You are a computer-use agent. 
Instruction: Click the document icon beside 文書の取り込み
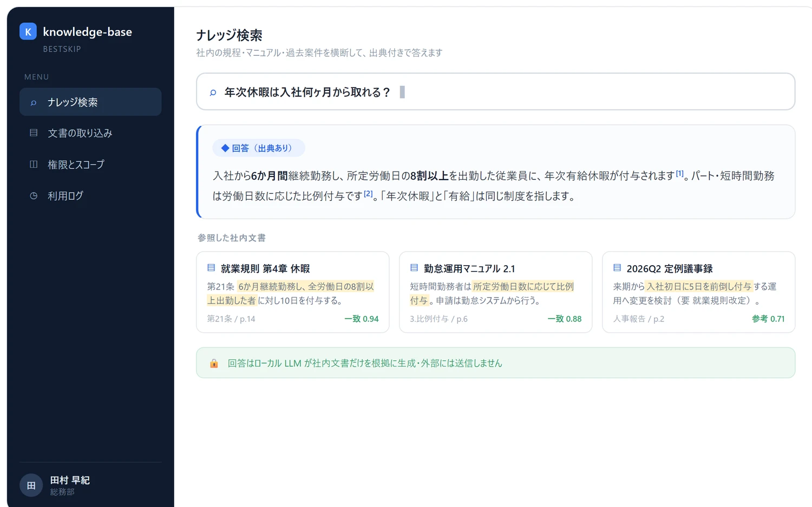(x=34, y=133)
